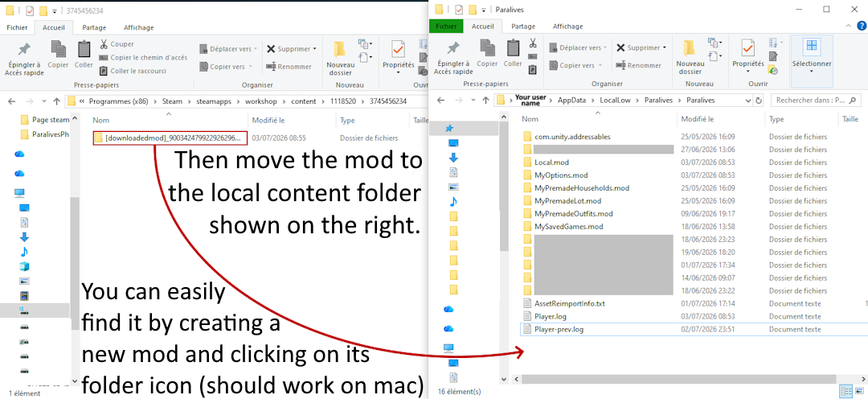Click Downloads arrow in Paralives window sidebar
The image size is (868, 399).
tap(454, 158)
